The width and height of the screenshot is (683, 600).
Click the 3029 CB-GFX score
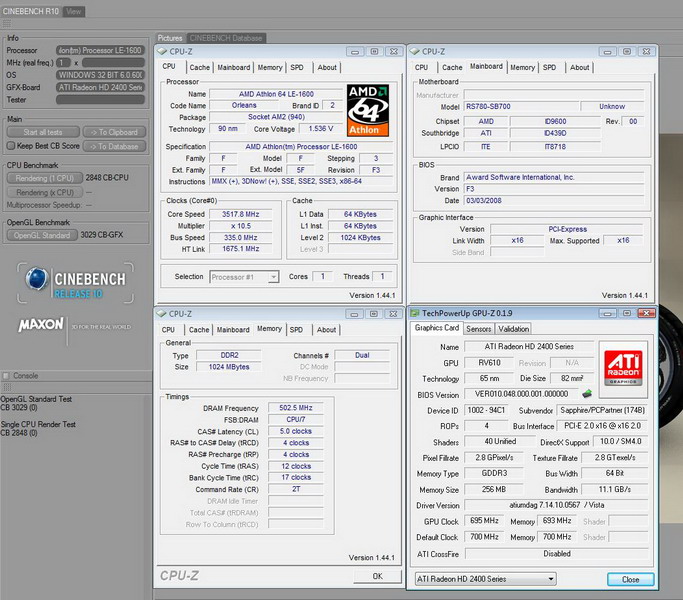(101, 235)
